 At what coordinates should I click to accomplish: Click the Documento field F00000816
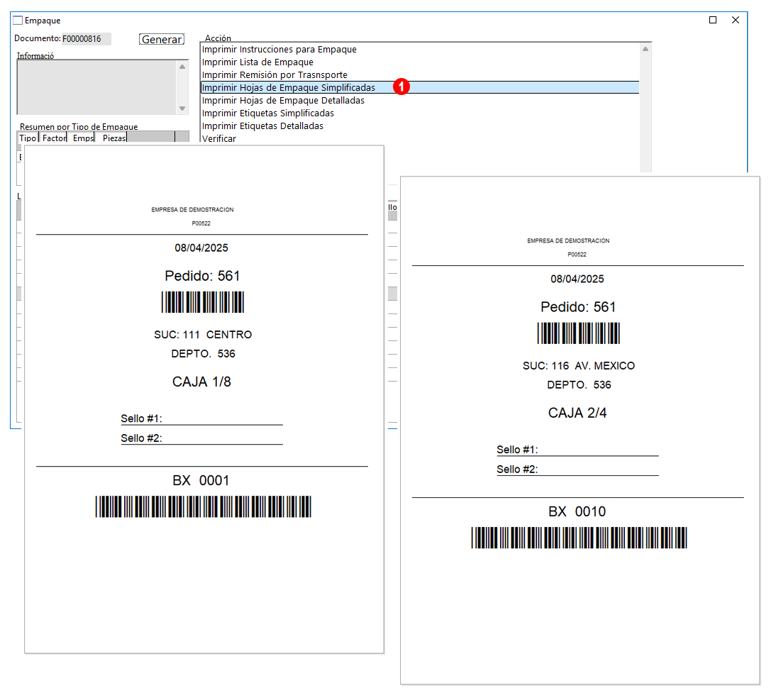(87, 38)
